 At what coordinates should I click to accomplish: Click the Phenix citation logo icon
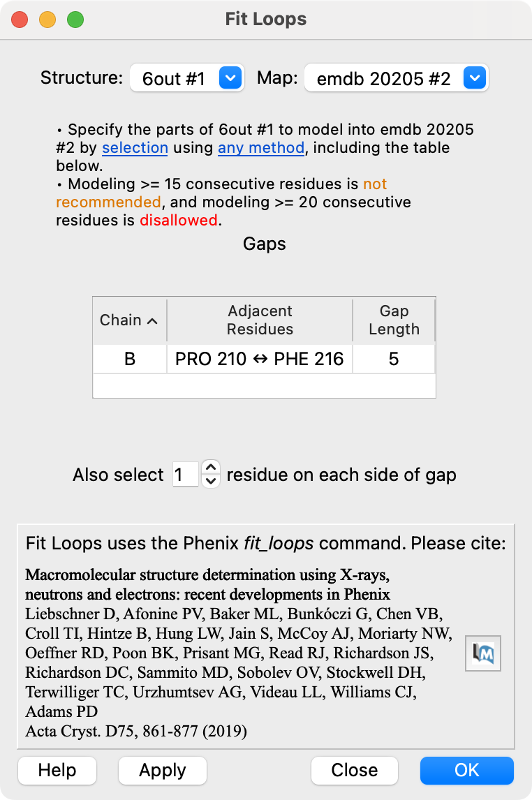[483, 655]
